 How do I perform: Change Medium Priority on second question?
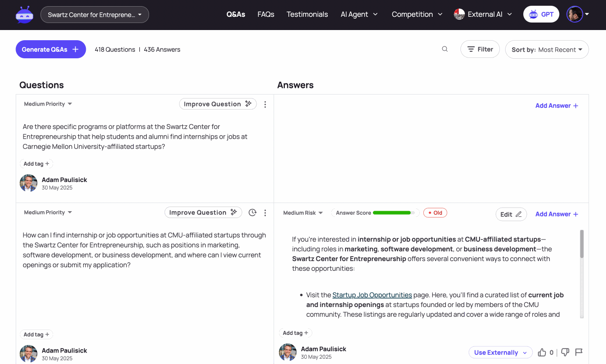pyautogui.click(x=48, y=212)
